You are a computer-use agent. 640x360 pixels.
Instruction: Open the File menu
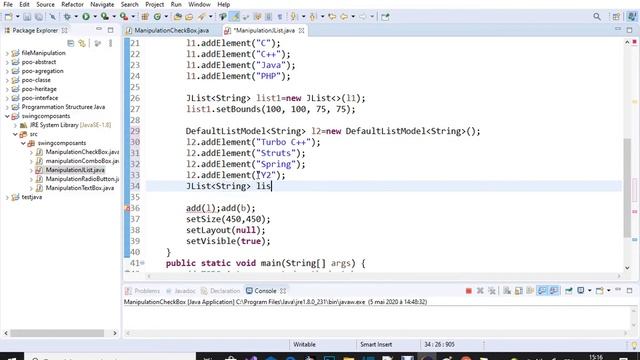coord(8,4)
